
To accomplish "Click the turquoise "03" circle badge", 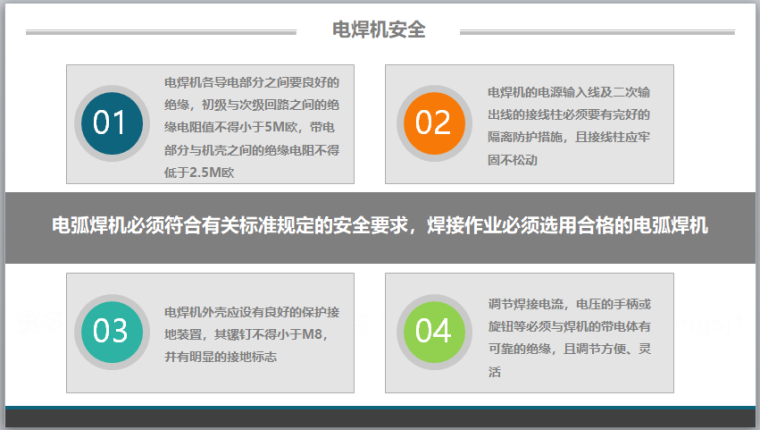I will [110, 331].
